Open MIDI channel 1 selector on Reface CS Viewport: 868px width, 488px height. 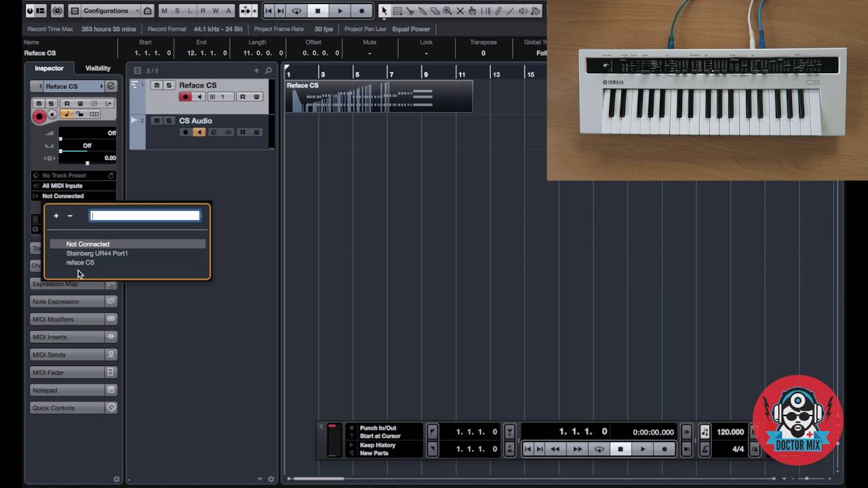[x=220, y=97]
